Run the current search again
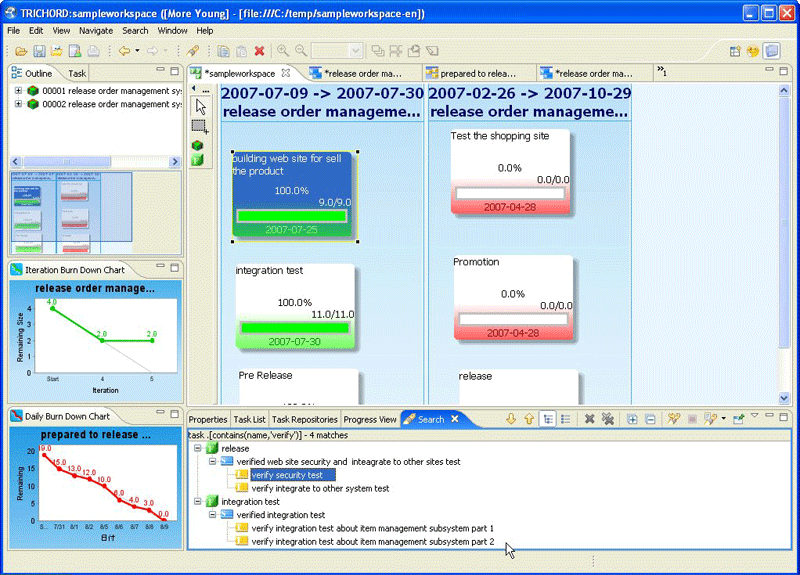 pos(673,419)
